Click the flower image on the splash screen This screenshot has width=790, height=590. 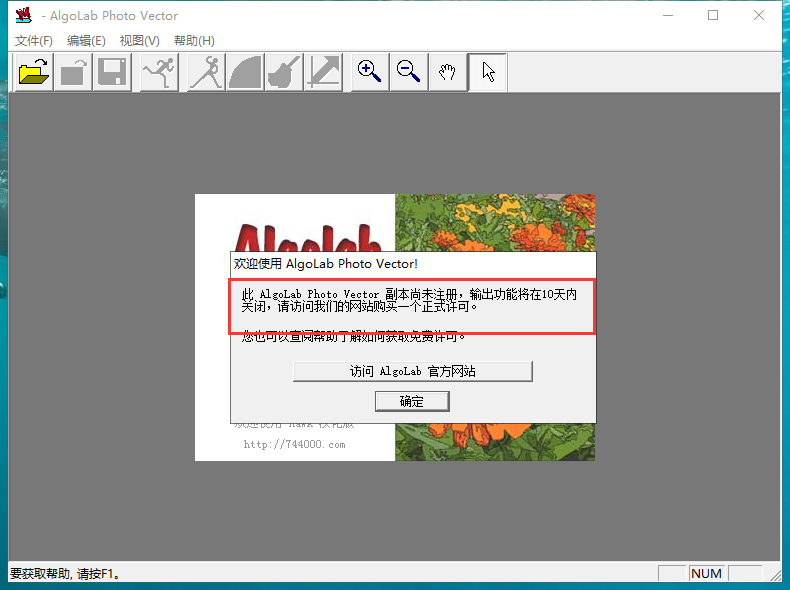point(495,222)
